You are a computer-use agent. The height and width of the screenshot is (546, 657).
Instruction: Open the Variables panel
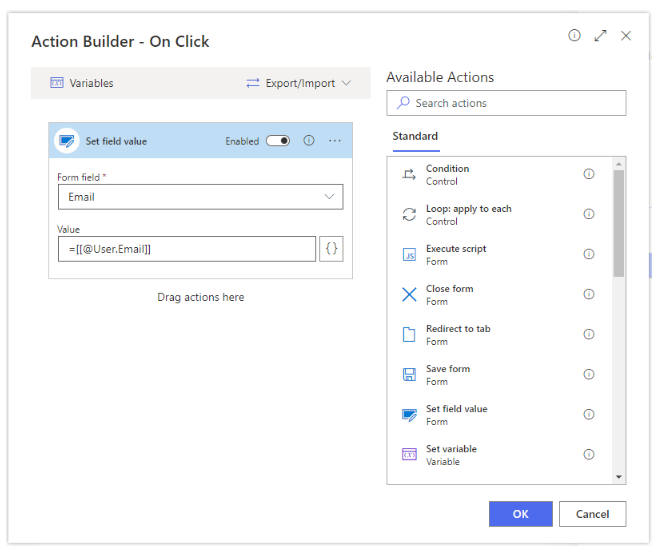82,83
